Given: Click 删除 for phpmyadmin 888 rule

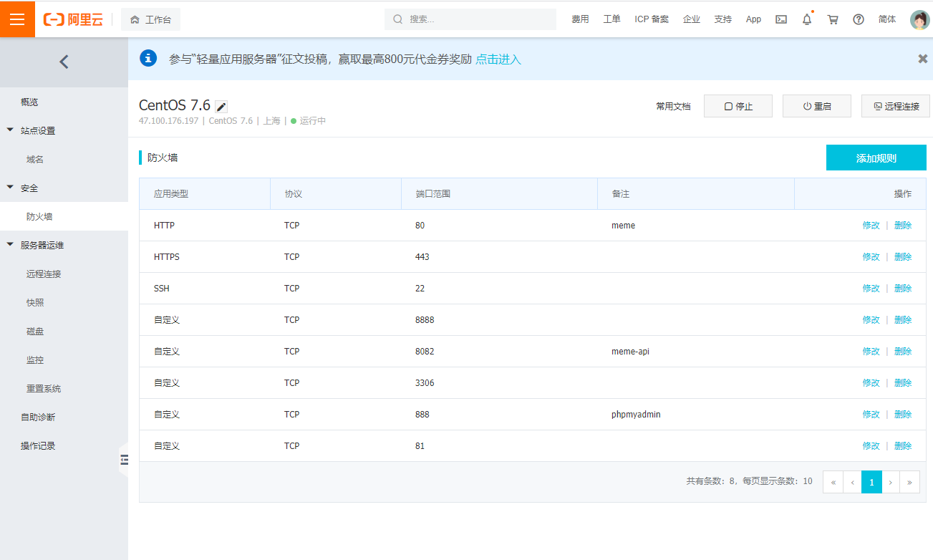Looking at the screenshot, I should 903,414.
